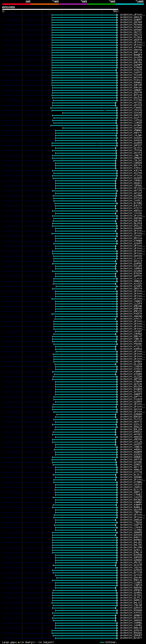This screenshot has height=644, width=146.
Task: Click the AV537855 query name
Action: tap(8, 8)
